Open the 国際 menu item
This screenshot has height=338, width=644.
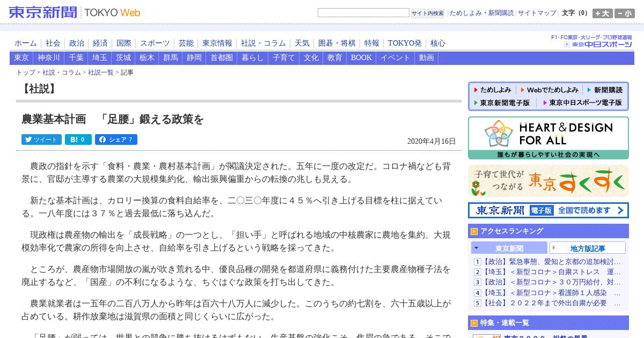[124, 43]
